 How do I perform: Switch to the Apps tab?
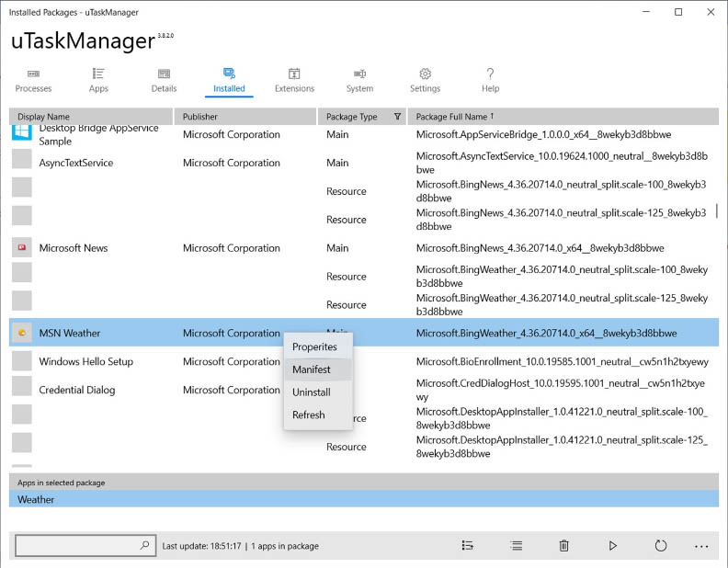[98, 80]
